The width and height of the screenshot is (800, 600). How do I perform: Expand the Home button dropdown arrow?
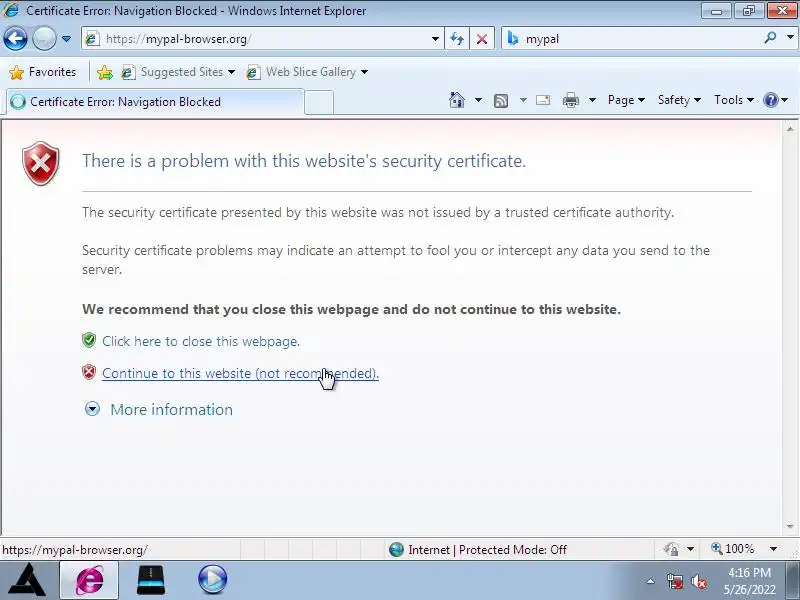(478, 100)
